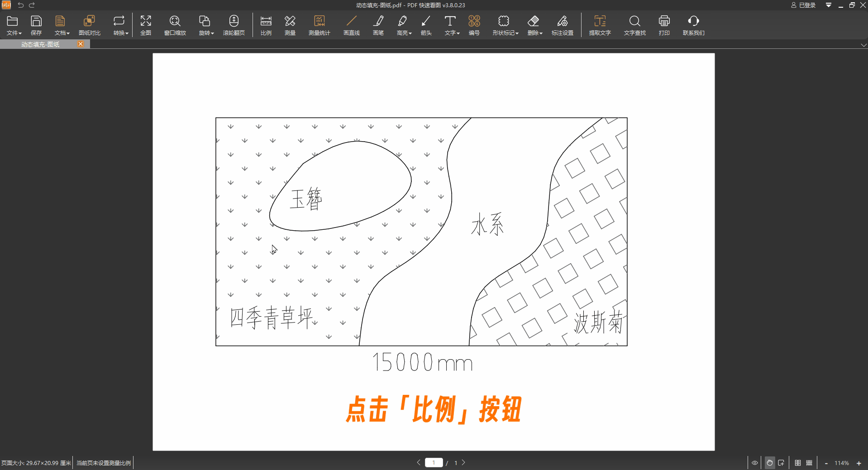
Task: Click the 比例 scale button
Action: [x=266, y=25]
